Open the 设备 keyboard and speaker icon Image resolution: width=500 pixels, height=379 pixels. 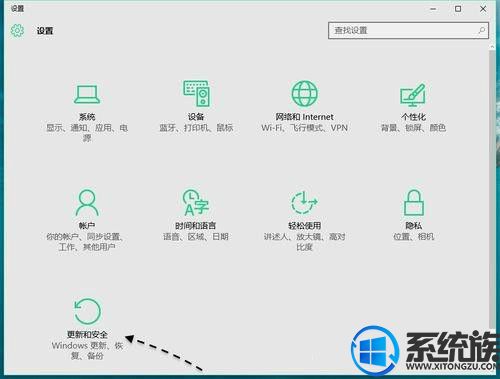[196, 93]
